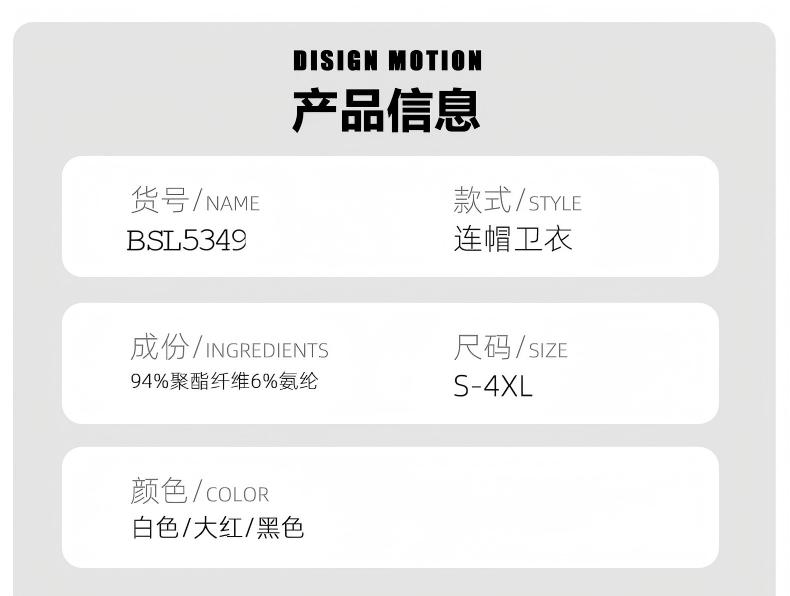Select the 连帽卫衣 style value

point(513,240)
